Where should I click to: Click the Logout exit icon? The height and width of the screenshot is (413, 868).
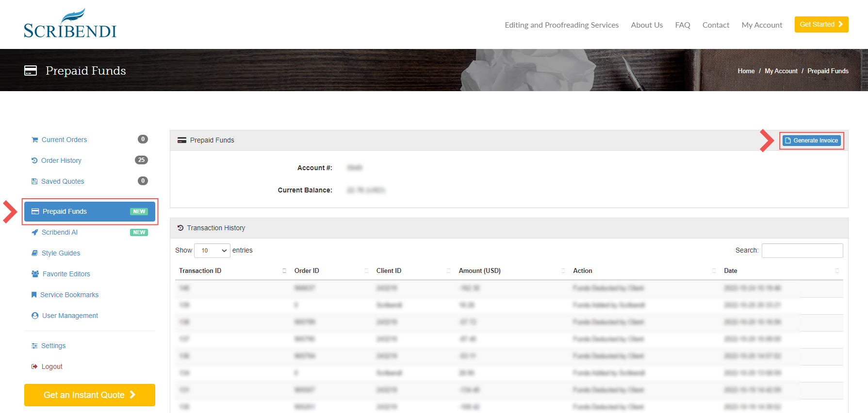point(34,366)
